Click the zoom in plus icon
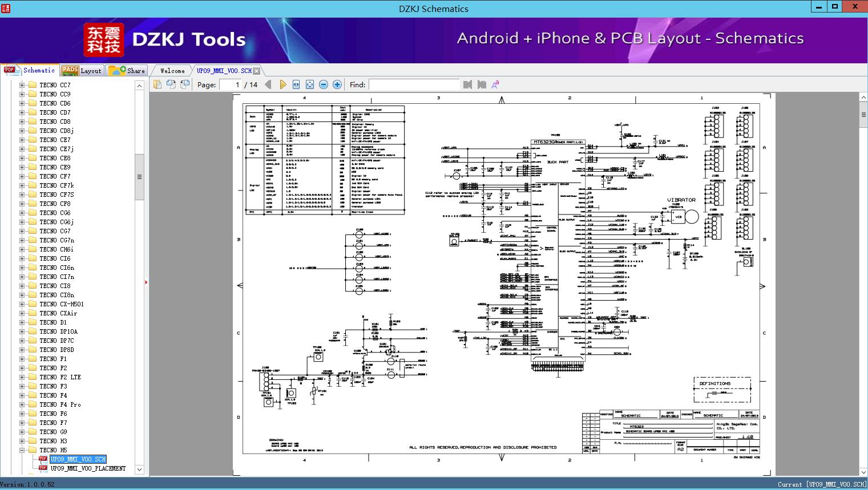This screenshot has width=868, height=490. [x=337, y=84]
